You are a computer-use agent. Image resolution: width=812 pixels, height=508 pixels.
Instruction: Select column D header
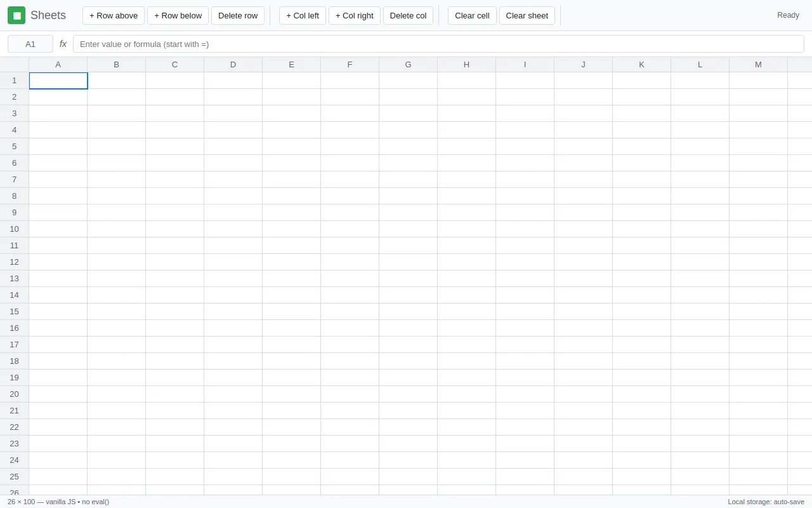(x=233, y=64)
